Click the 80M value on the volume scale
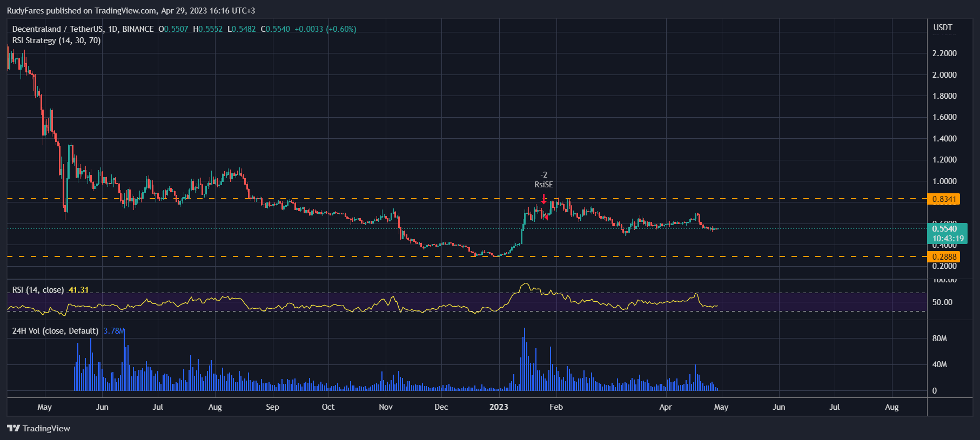 coord(939,339)
